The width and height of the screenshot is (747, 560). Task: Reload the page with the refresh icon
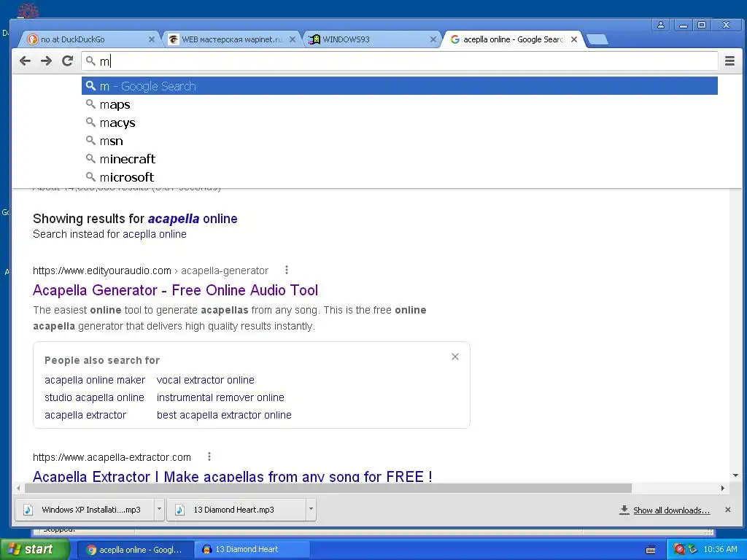tap(68, 61)
